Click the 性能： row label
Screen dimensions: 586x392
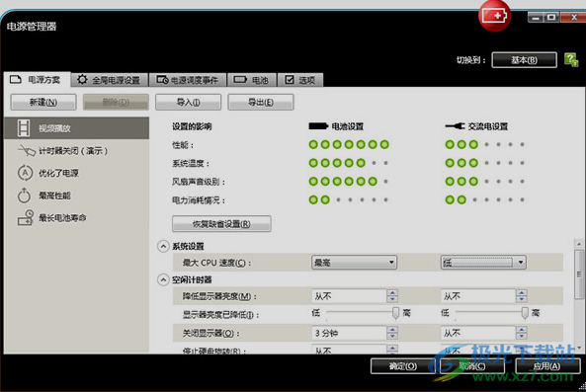183,145
